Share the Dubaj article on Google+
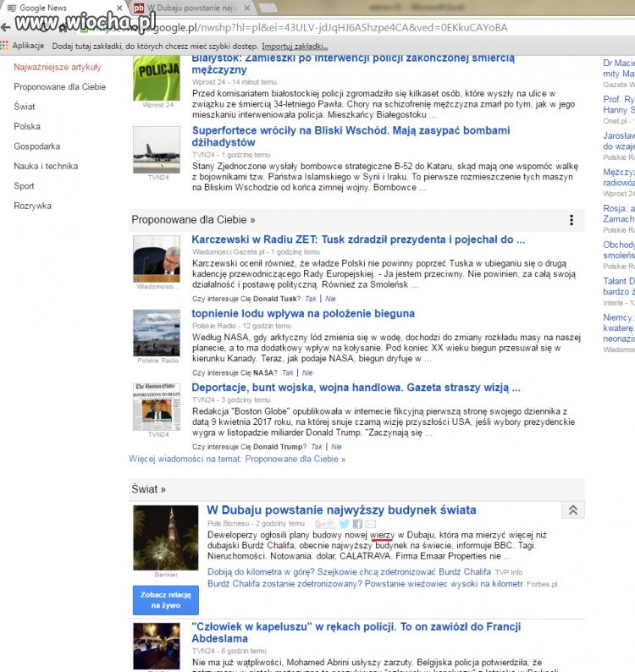Viewport: 635px width, 672px height. (324, 524)
